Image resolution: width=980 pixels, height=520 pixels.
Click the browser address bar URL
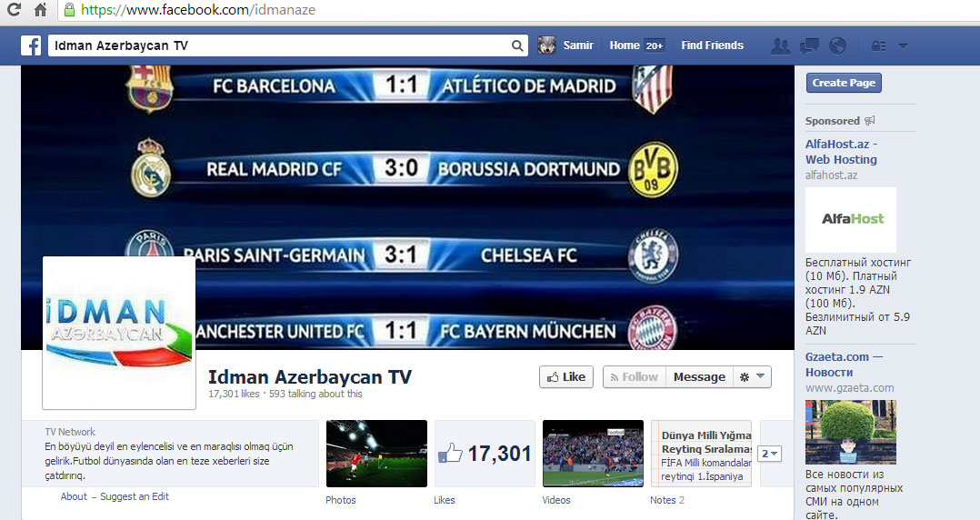click(x=198, y=9)
